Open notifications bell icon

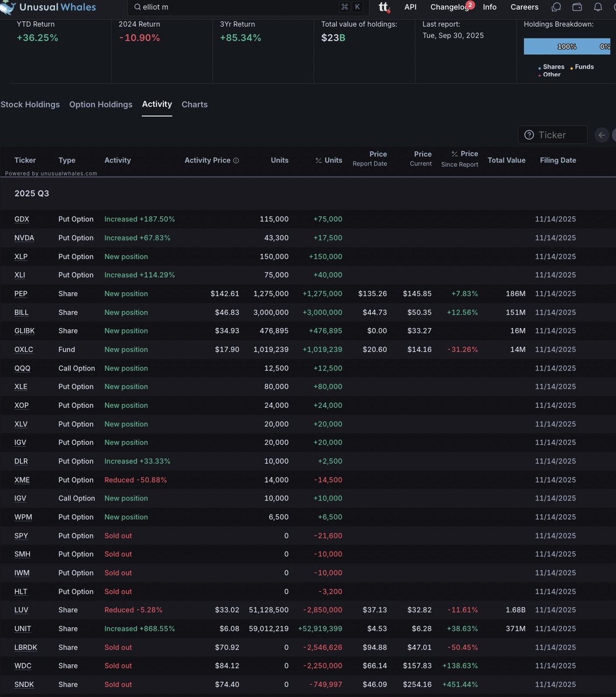pos(598,8)
